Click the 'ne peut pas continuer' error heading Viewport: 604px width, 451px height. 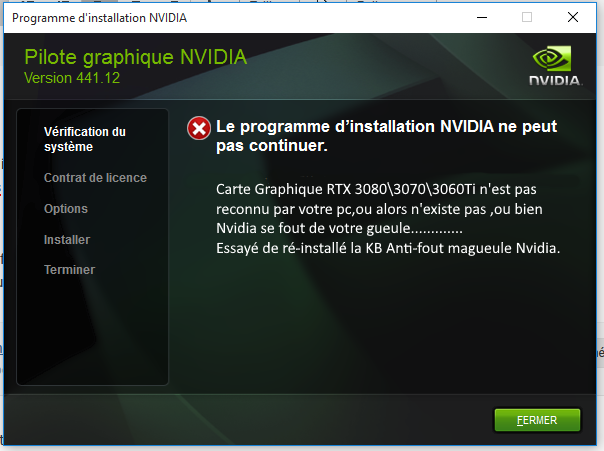[386, 136]
